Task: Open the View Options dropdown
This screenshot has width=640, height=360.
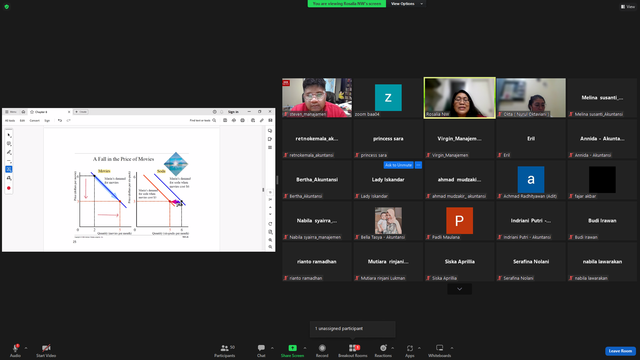Action: (x=407, y=4)
